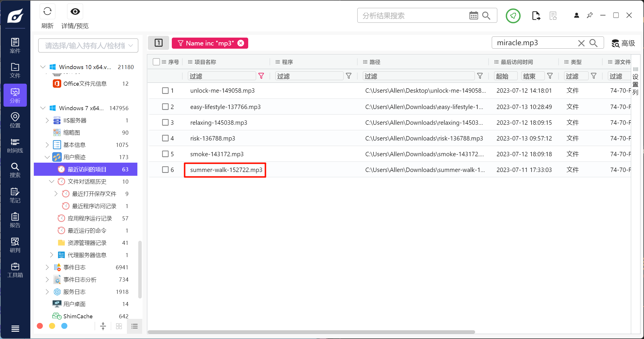The image size is (644, 339).
Task: Click the Refresh (刷新) icon
Action: point(47,12)
